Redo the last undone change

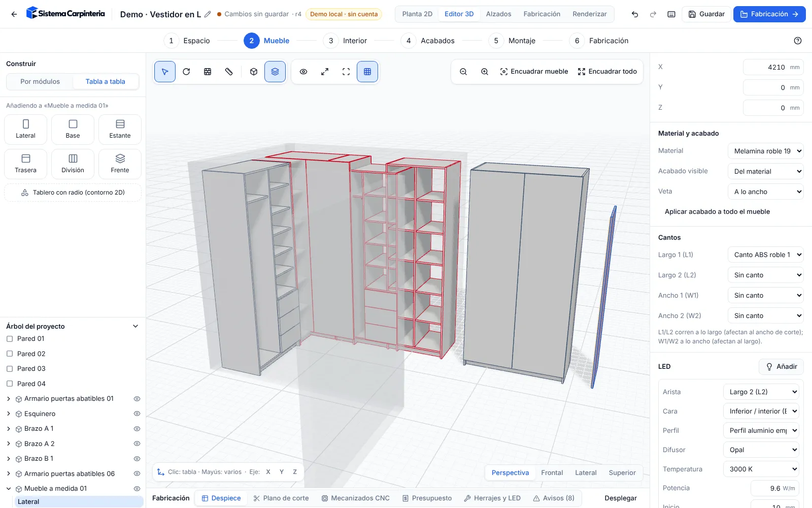[x=653, y=14]
